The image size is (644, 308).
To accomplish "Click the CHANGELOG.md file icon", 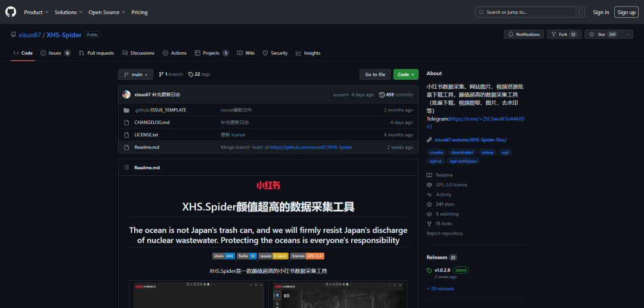I will (x=126, y=123).
